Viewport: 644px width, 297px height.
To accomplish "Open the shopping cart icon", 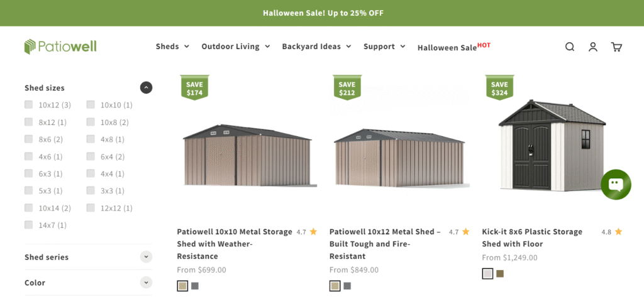I will (x=616, y=46).
